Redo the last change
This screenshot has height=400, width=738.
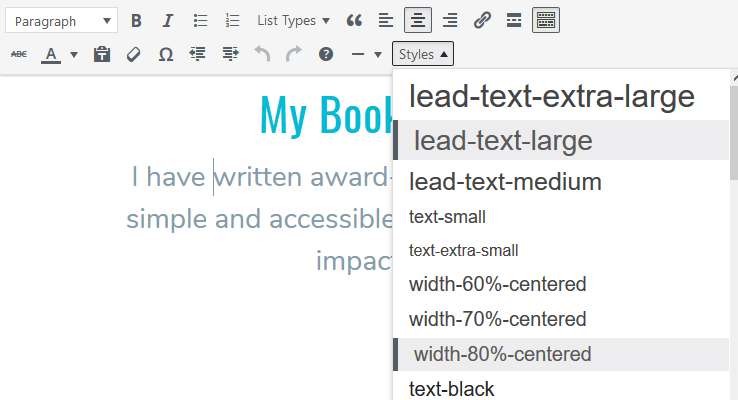pos(294,54)
